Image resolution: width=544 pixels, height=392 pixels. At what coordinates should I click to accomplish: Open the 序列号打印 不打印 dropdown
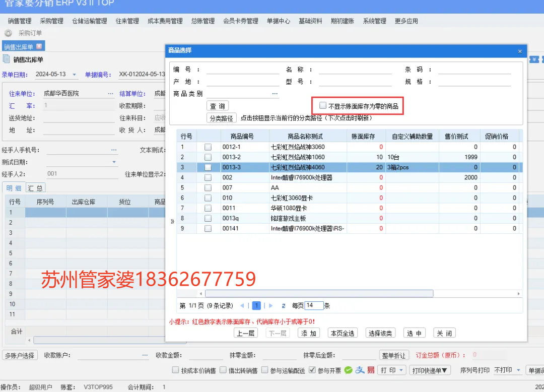click(518, 370)
